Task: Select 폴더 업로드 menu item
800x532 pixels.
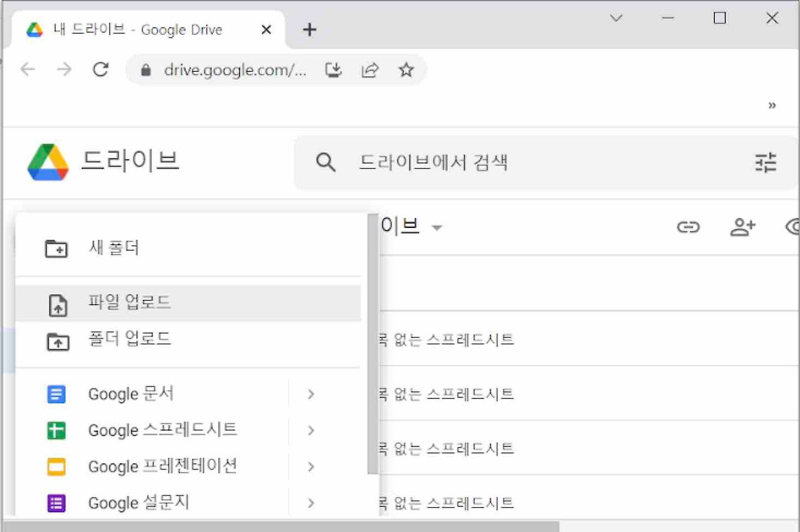Action: coord(188,340)
